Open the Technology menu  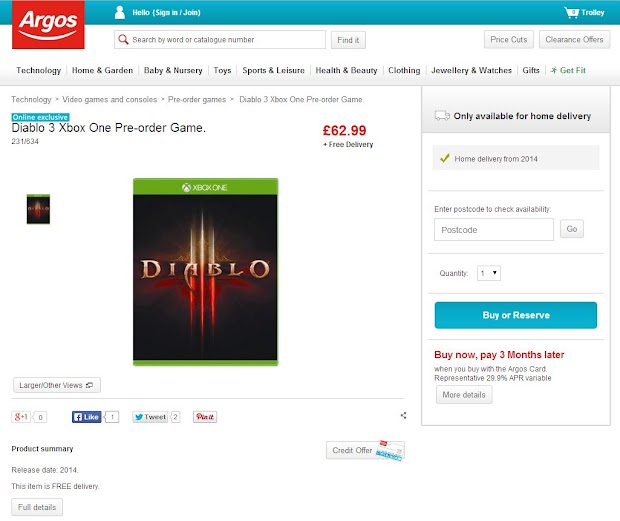39,71
